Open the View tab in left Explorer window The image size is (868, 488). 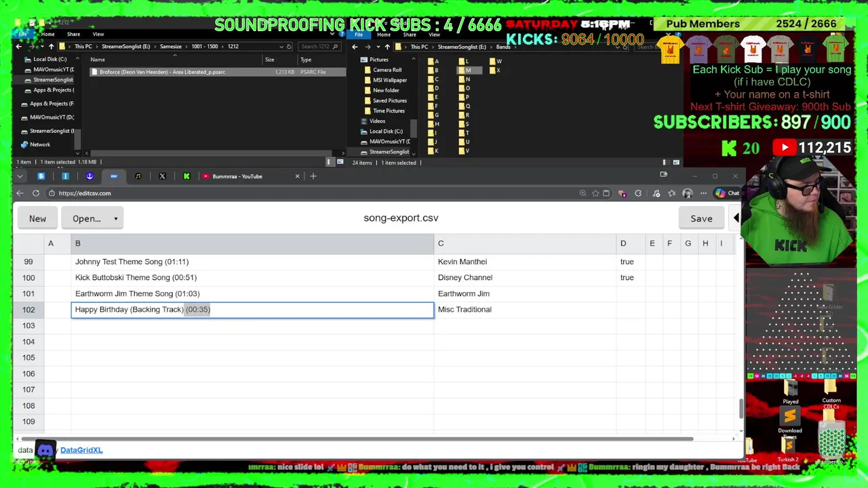(x=98, y=34)
